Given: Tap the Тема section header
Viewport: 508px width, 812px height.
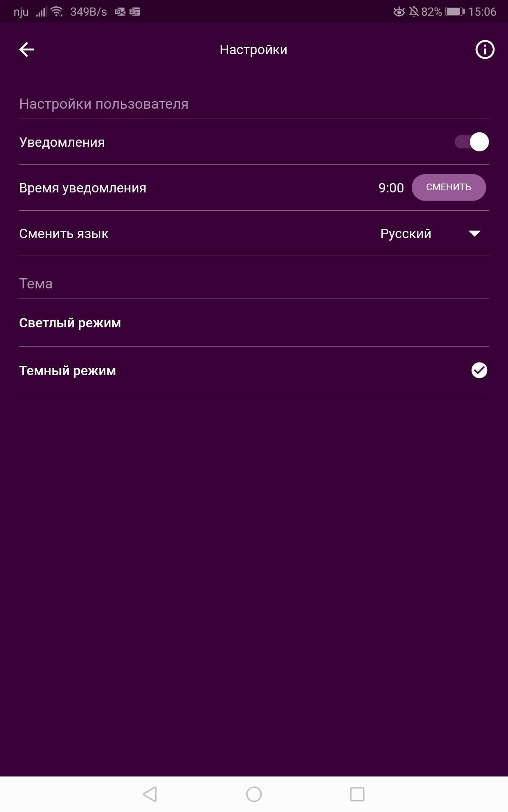Looking at the screenshot, I should 36,283.
